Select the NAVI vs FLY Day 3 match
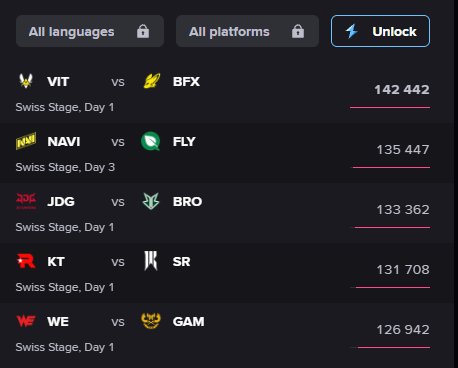458x368 pixels. coord(227,153)
